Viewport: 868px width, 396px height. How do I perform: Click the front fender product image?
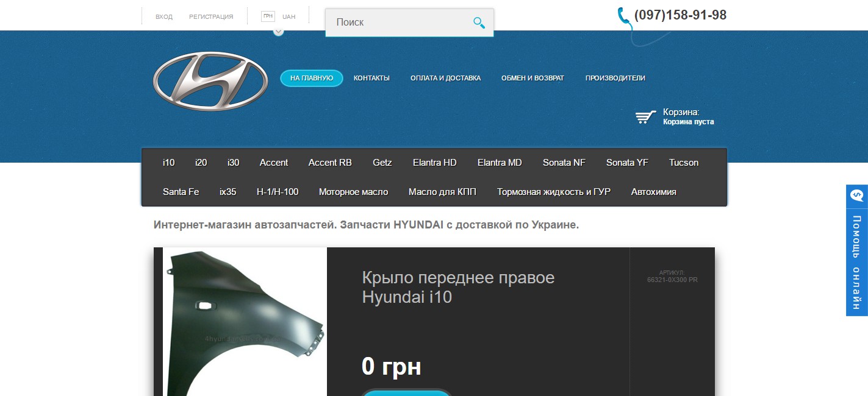[245, 322]
